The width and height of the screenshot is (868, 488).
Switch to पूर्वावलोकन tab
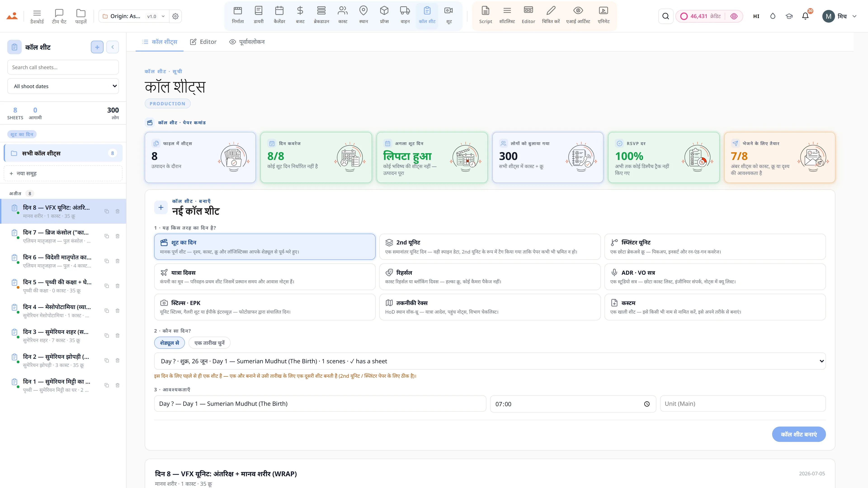coord(247,42)
